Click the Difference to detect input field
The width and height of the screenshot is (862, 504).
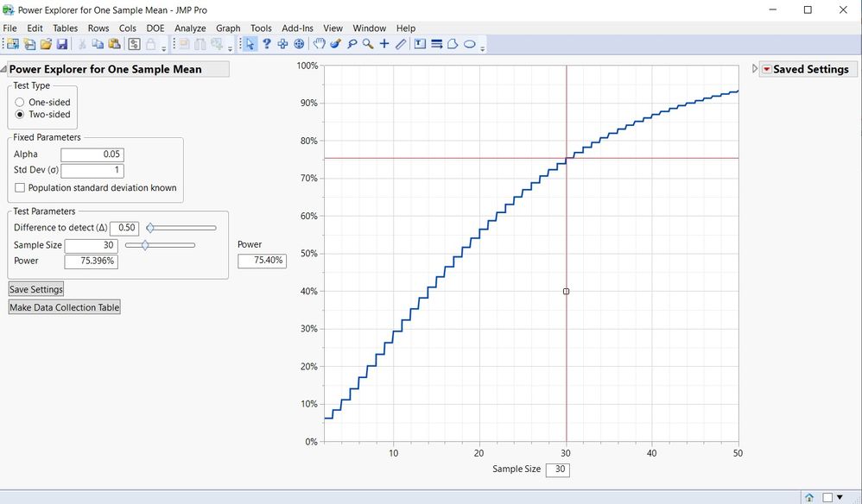tap(124, 228)
